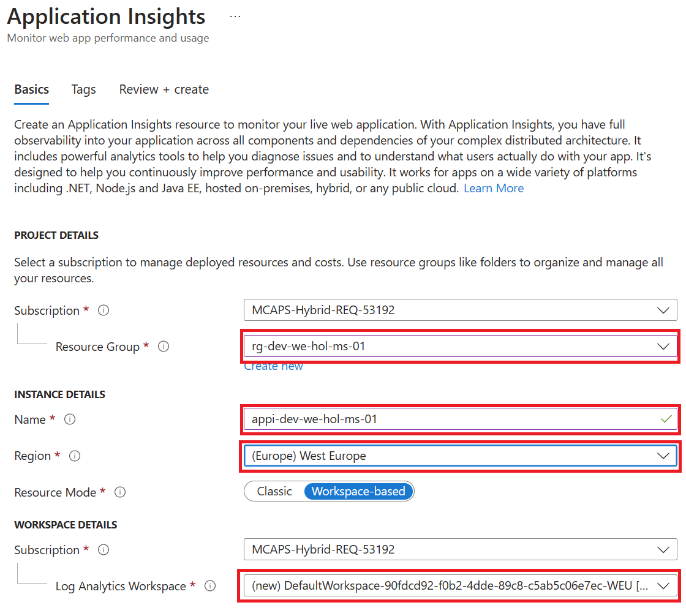Click the Log Analytics Workspace info icon
The image size is (686, 616).
[x=210, y=586]
